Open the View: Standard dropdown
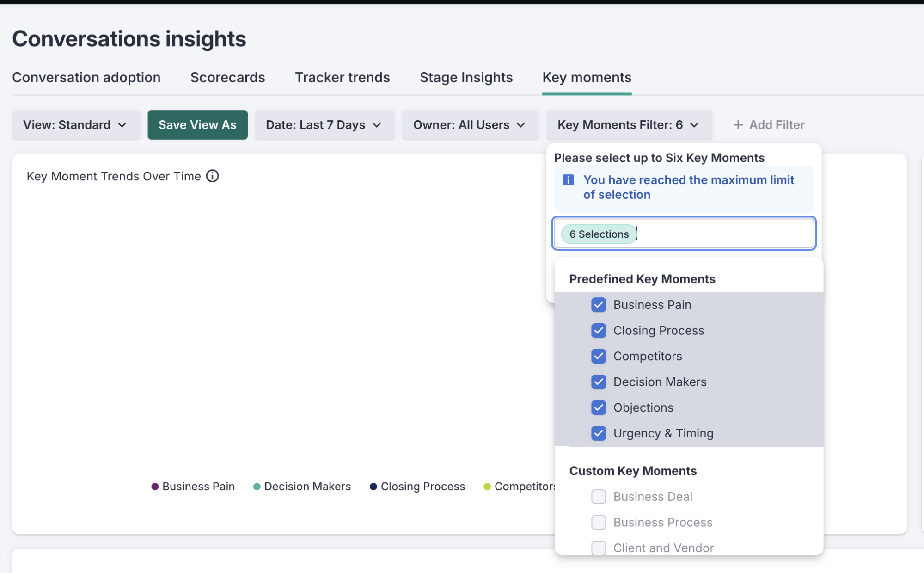This screenshot has width=924, height=573. click(x=76, y=125)
